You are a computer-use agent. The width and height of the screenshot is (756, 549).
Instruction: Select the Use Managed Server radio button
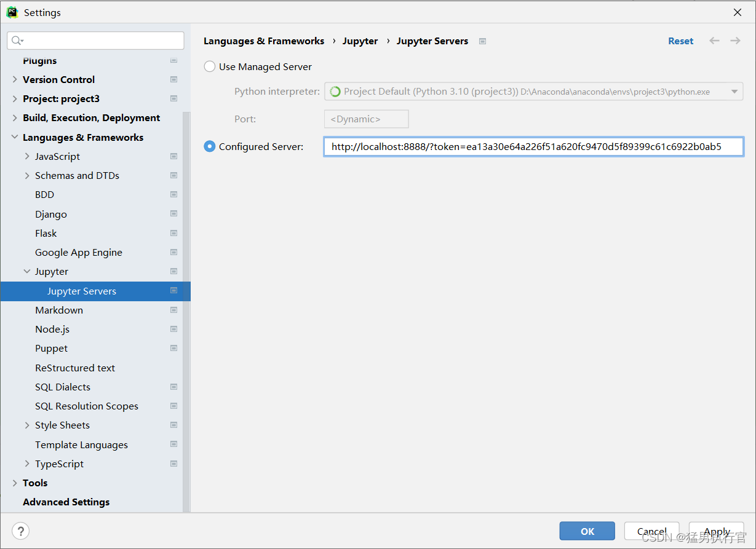210,66
